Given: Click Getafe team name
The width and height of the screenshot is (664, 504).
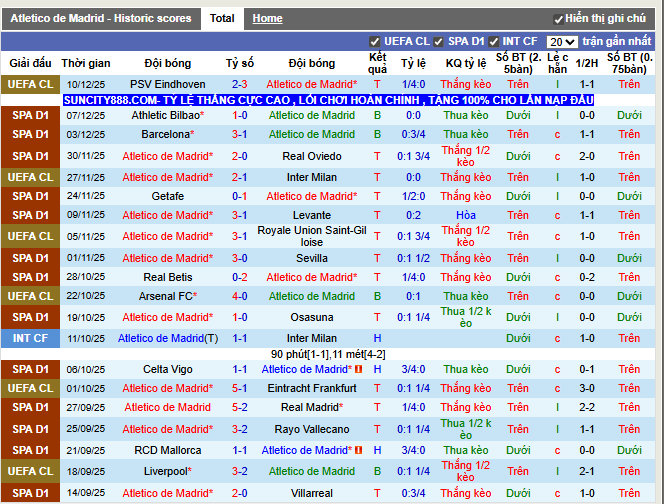Looking at the screenshot, I should point(168,196).
